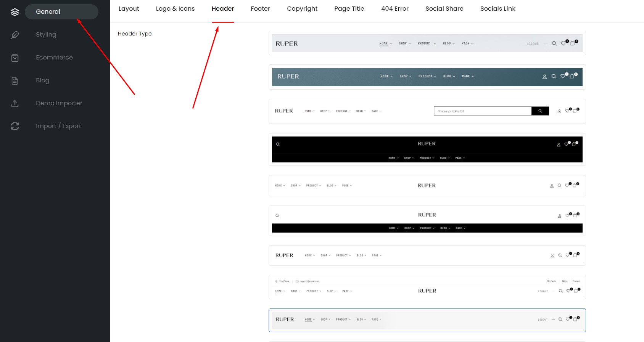Select header layout with search input box

427,111
